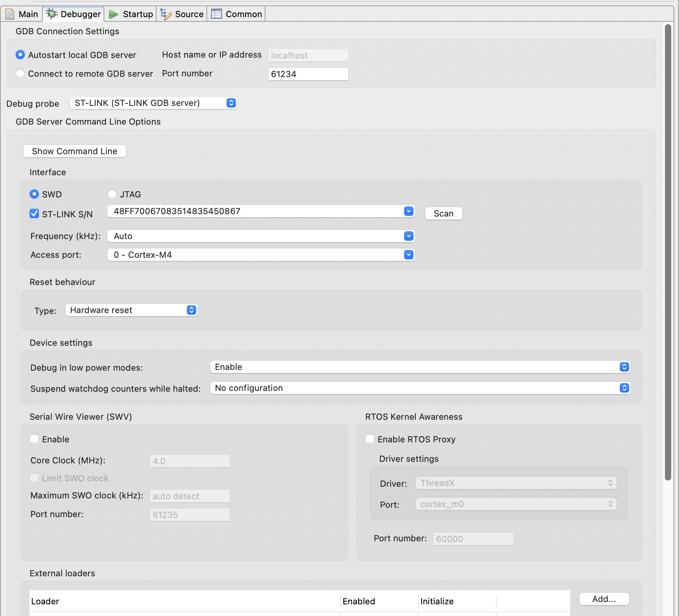Enable RTOS Proxy
The height and width of the screenshot is (616, 679).
[369, 439]
